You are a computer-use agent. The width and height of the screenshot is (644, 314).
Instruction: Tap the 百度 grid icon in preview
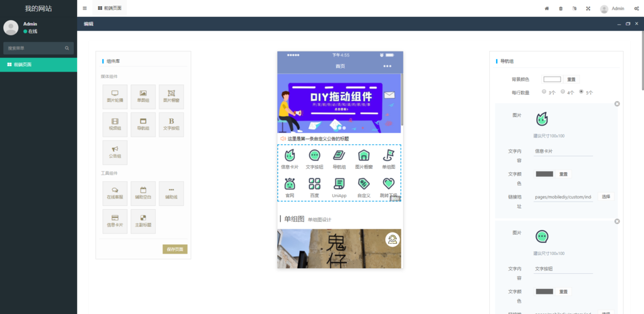[x=315, y=183]
